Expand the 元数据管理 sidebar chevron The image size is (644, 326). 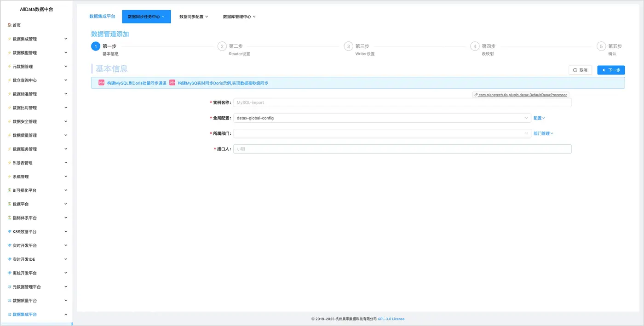pos(66,67)
